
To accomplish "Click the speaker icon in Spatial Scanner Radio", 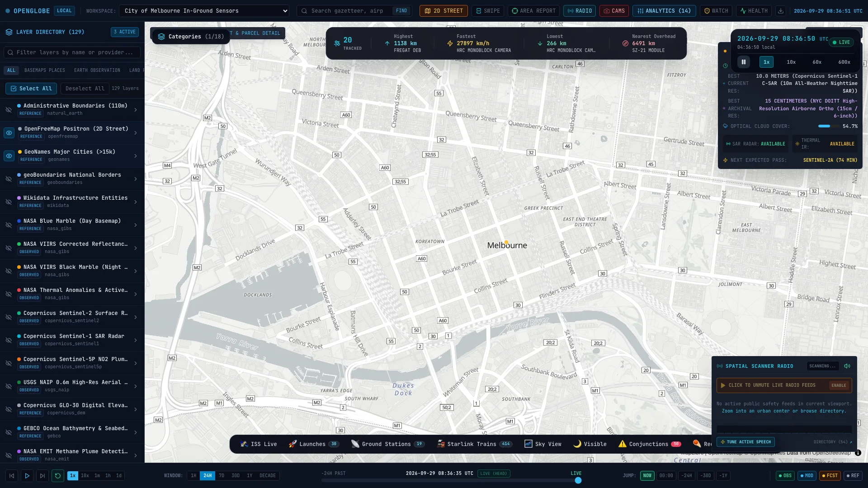I will 847,366.
